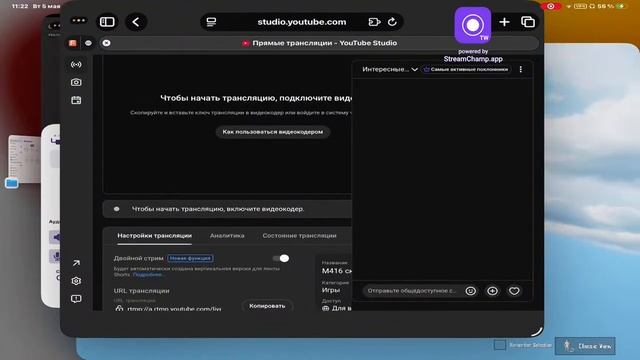Open the chat three-dots options menu
Screen dimensions: 640x360
pos(520,69)
